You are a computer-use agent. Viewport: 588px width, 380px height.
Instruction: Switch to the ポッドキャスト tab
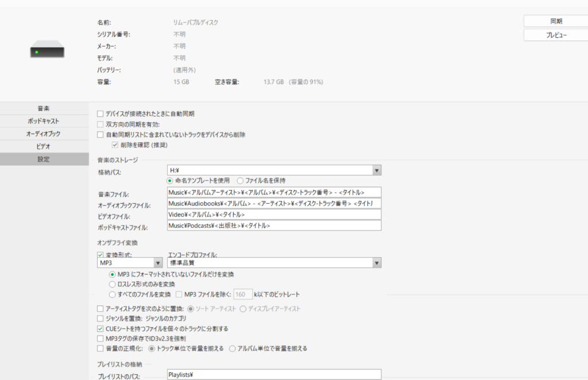[x=44, y=121]
